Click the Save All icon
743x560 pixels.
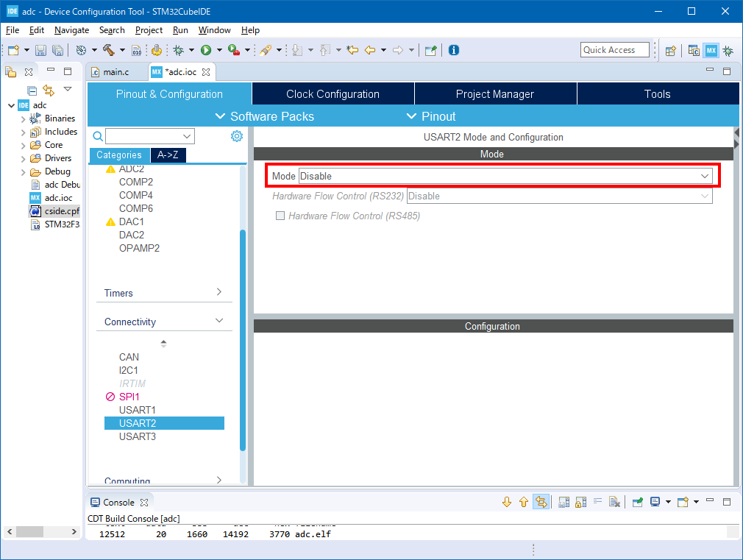57,50
